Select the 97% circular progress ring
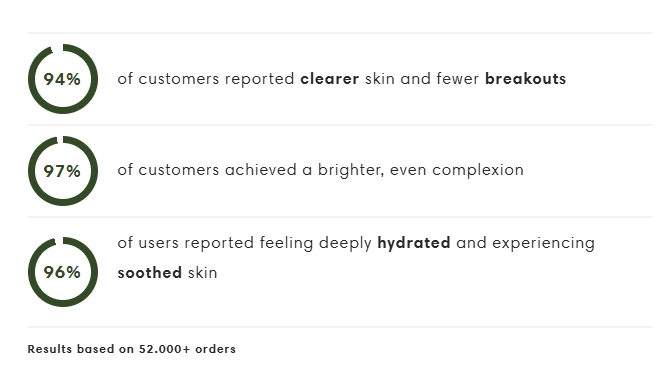The width and height of the screenshot is (666, 390). 63,171
